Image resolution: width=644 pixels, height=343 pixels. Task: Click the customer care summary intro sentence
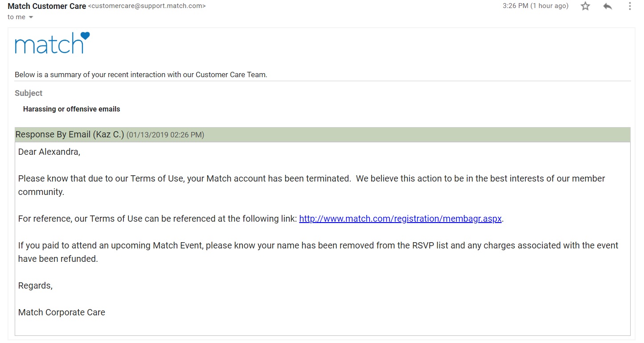pyautogui.click(x=141, y=74)
